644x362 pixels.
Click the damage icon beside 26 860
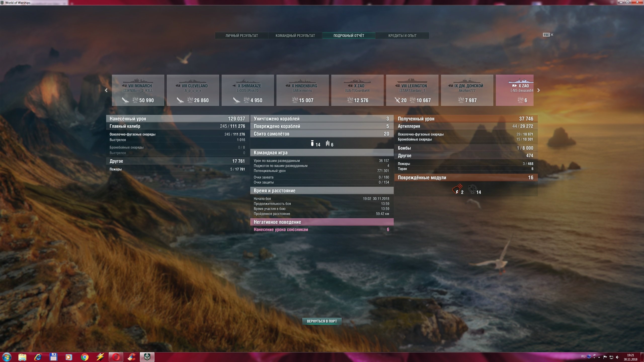point(190,100)
